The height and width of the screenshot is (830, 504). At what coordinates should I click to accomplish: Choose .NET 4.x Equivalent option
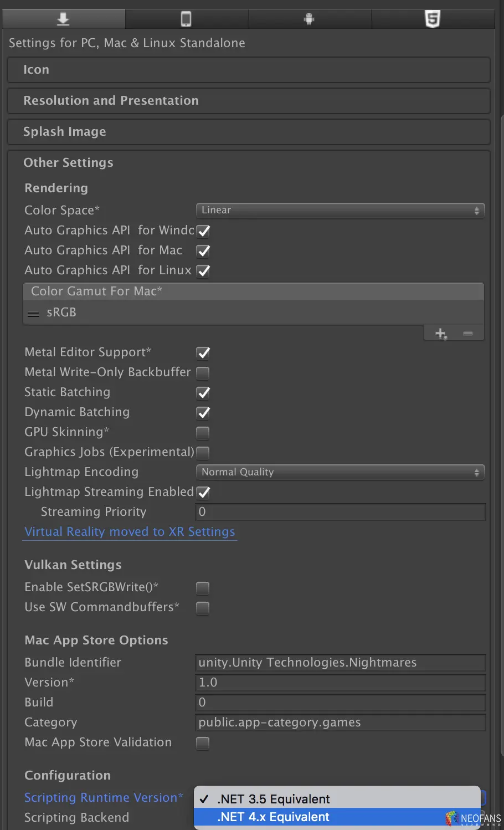point(274,817)
